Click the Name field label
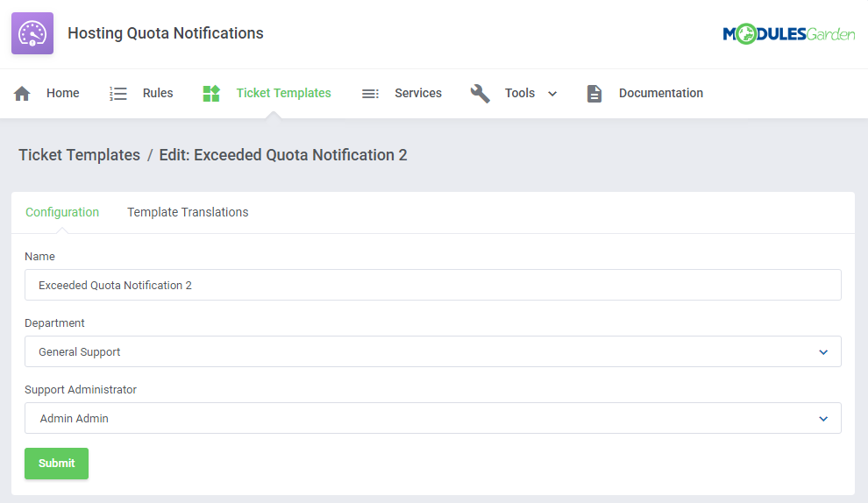The height and width of the screenshot is (503, 868). coord(39,256)
